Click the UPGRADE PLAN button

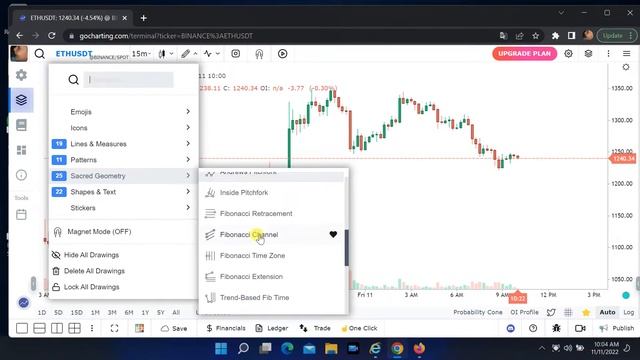(524, 53)
